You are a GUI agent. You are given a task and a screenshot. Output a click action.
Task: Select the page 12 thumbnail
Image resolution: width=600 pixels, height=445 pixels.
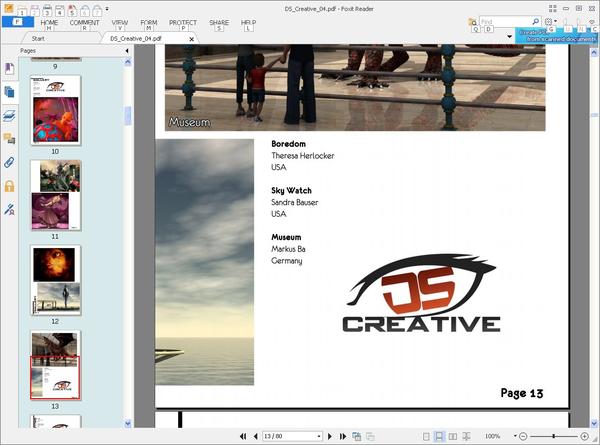[55, 280]
